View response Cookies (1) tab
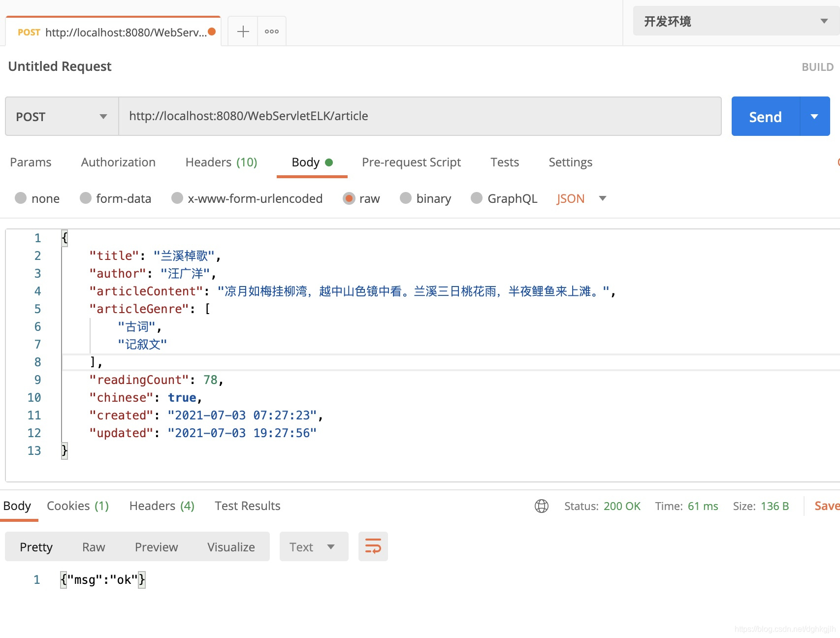The image size is (840, 638). click(x=78, y=506)
